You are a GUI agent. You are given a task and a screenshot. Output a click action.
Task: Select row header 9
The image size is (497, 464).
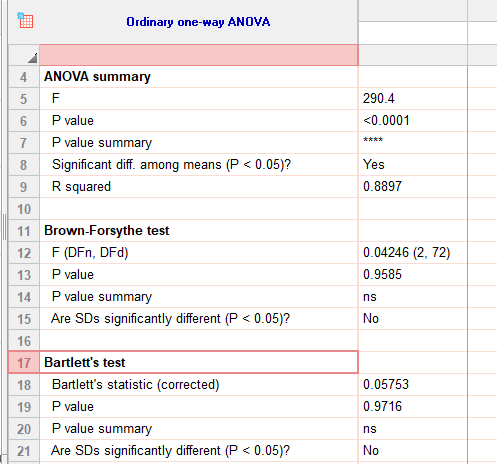pos(24,187)
